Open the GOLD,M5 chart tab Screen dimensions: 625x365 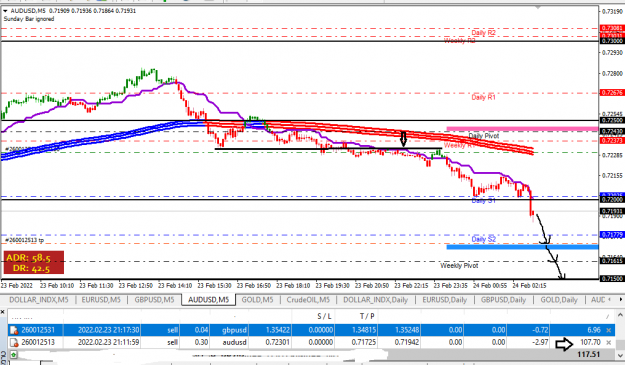[257, 300]
